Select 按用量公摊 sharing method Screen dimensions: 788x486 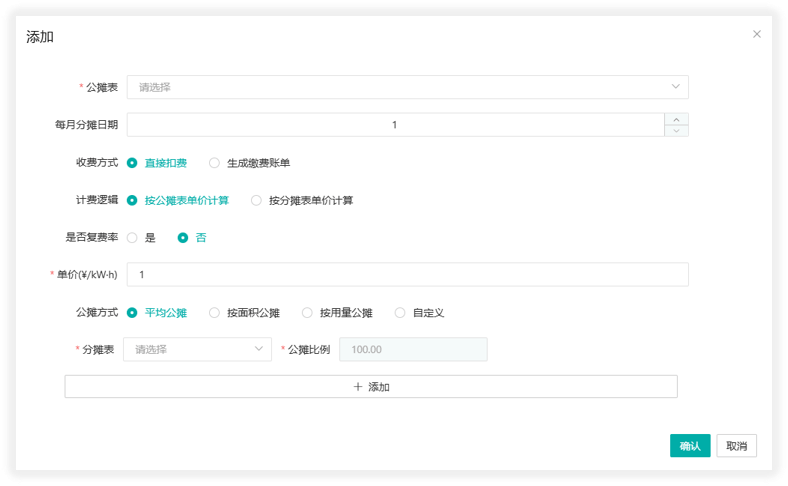click(x=307, y=313)
